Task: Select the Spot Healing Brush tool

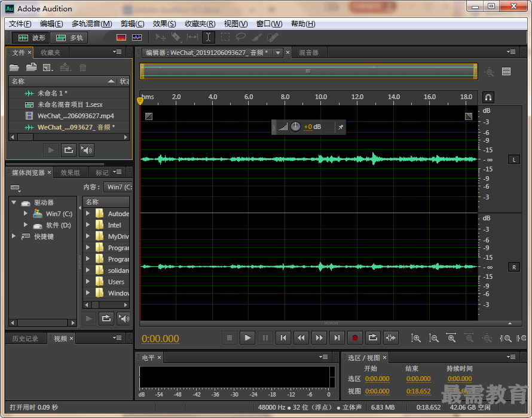Action: pos(273,37)
